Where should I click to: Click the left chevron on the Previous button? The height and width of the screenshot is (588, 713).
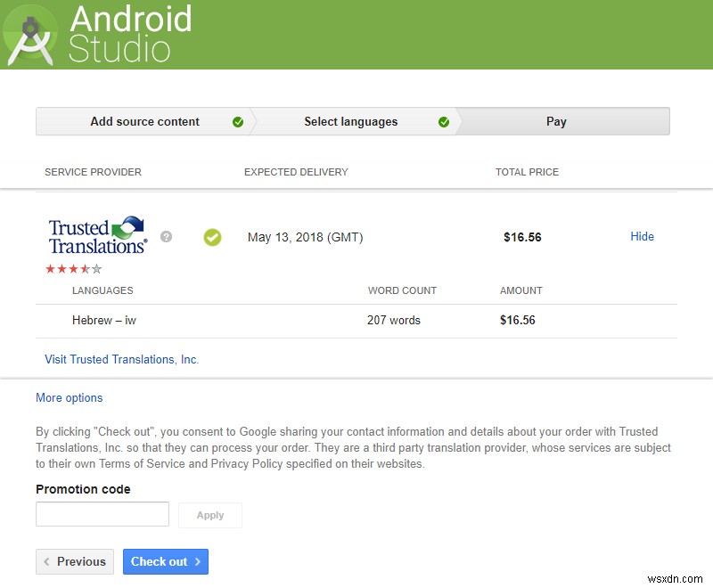45,561
